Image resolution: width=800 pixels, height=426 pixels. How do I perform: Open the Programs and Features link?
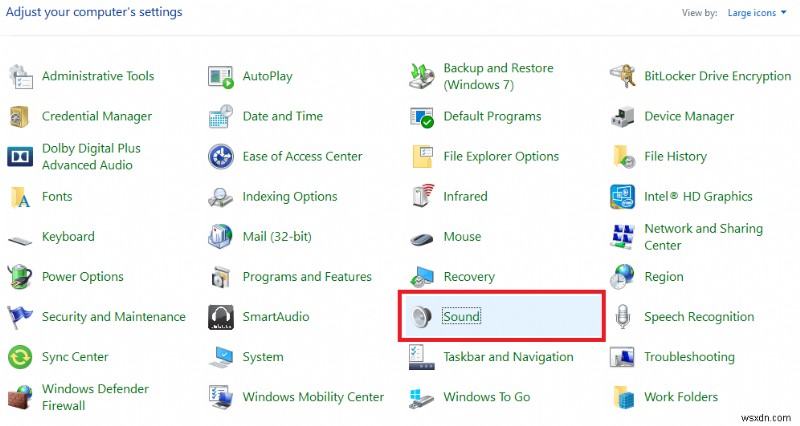(307, 277)
